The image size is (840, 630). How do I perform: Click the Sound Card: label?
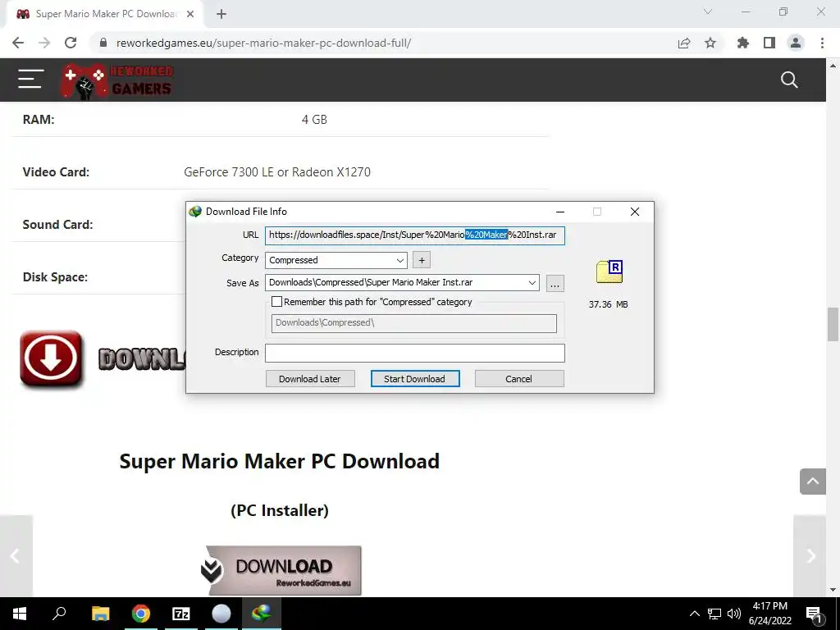(57, 225)
